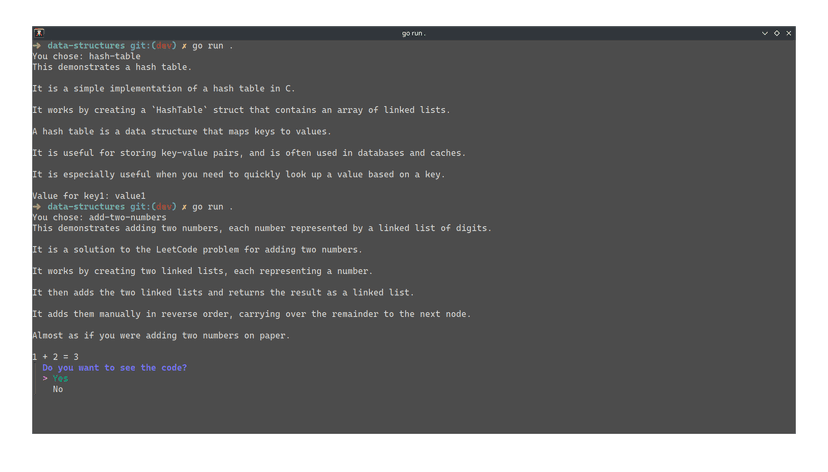Select the Yes option
Viewport: 828px width, 472px height.
[x=60, y=378]
